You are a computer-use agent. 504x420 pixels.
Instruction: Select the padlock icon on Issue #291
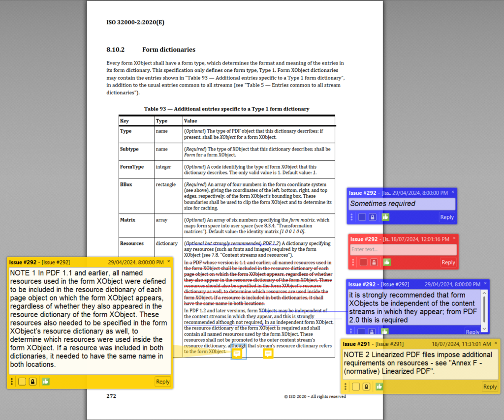tap(366, 387)
